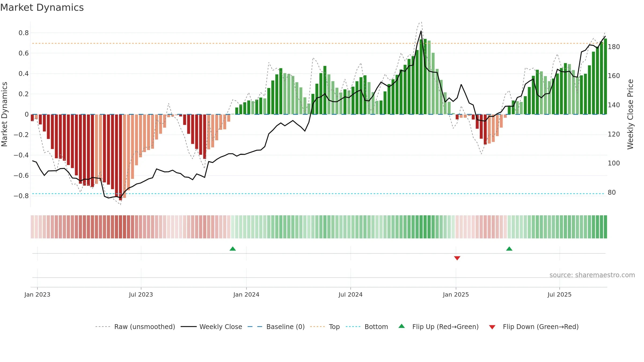644x362 pixels.
Task: Click the 180 right axis tick label
Action: (614, 47)
